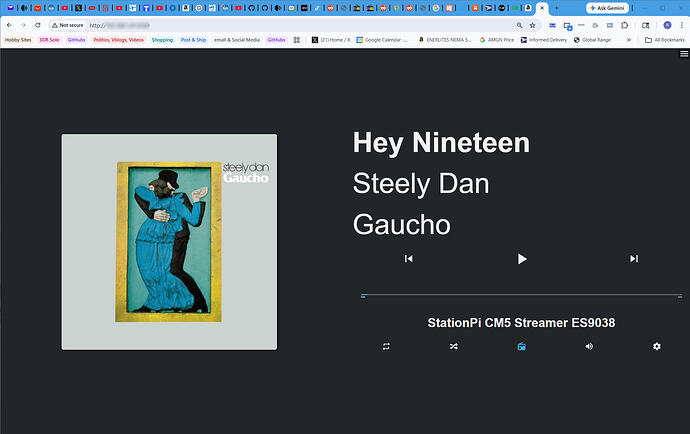Bookmark this page with the star
Image resolution: width=690 pixels, height=434 pixels.
click(x=532, y=26)
